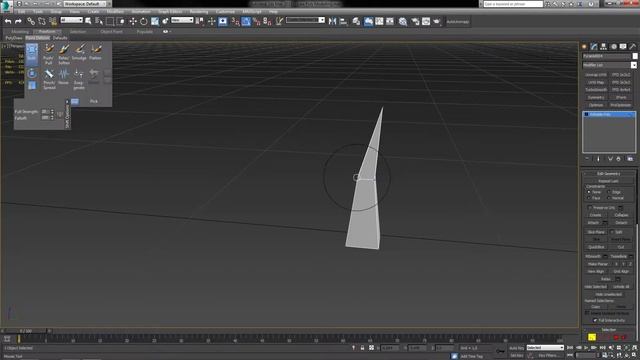
Task: Enable the Preserve UVs checkbox
Action: 590,208
